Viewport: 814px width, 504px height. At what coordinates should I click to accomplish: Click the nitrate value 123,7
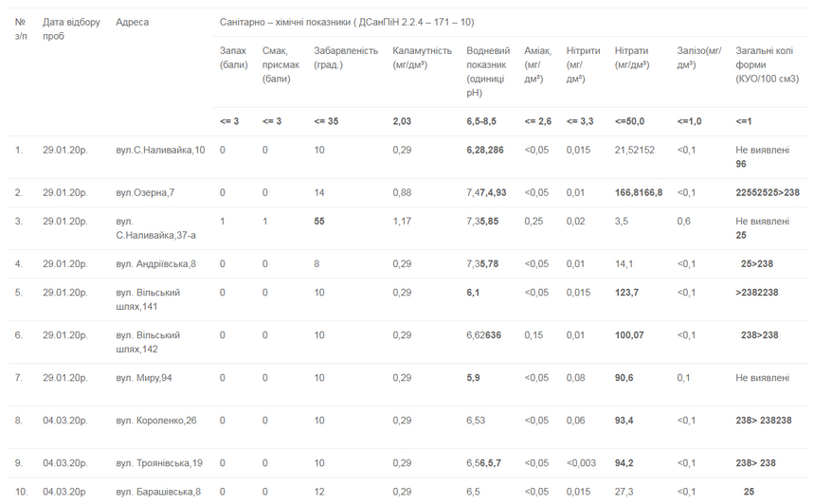626,293
